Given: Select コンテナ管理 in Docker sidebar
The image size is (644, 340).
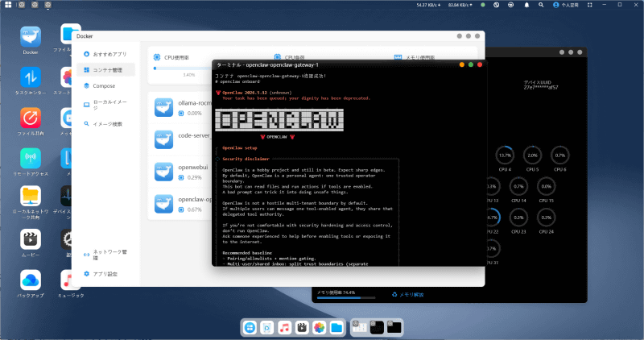Looking at the screenshot, I should click(105, 70).
